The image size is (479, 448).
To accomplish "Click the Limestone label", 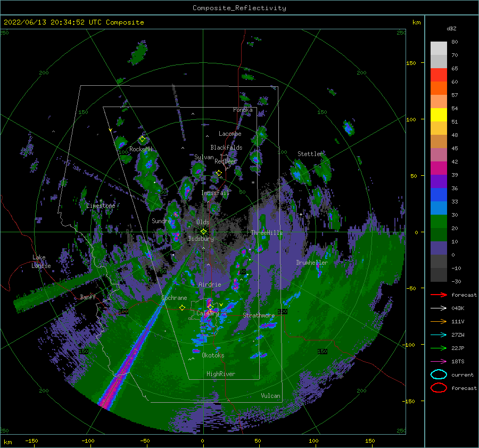I will click(101, 206).
